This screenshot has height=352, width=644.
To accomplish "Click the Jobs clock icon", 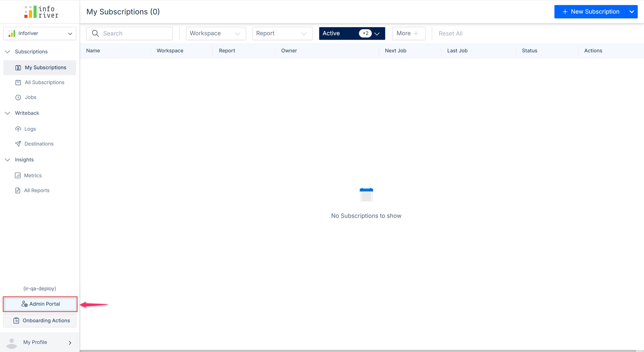I will pos(18,97).
